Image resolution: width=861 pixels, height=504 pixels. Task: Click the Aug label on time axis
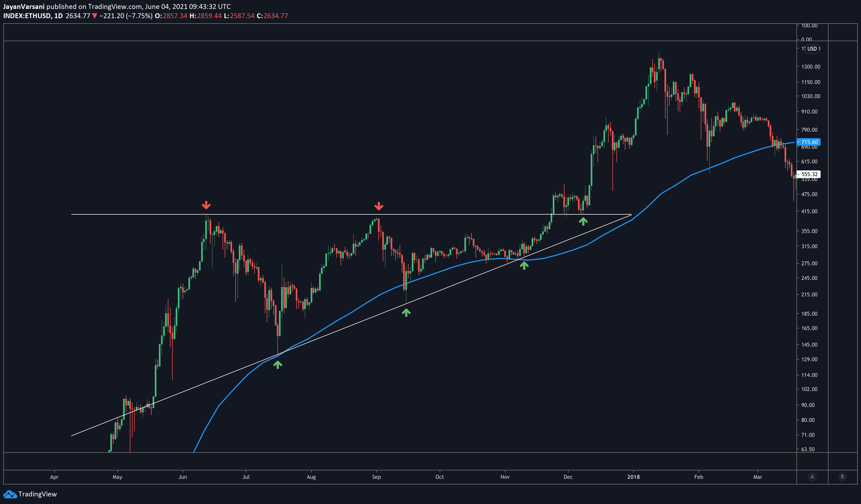tap(311, 477)
